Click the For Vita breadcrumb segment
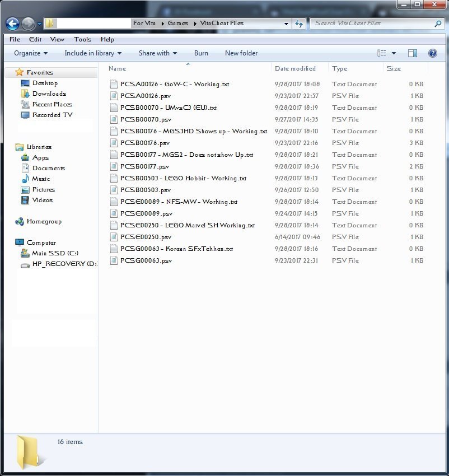Screen dimensions: 449x476 144,23
